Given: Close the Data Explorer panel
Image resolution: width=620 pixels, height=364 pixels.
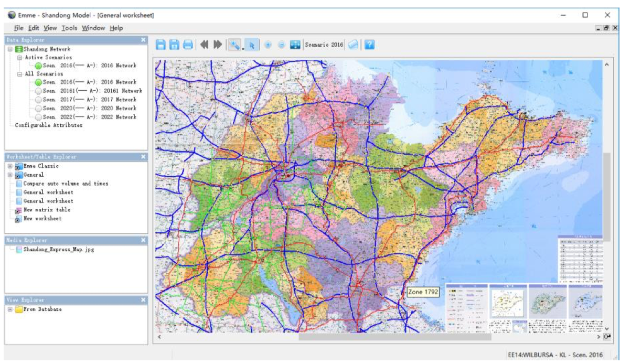Looking at the screenshot, I should point(143,40).
